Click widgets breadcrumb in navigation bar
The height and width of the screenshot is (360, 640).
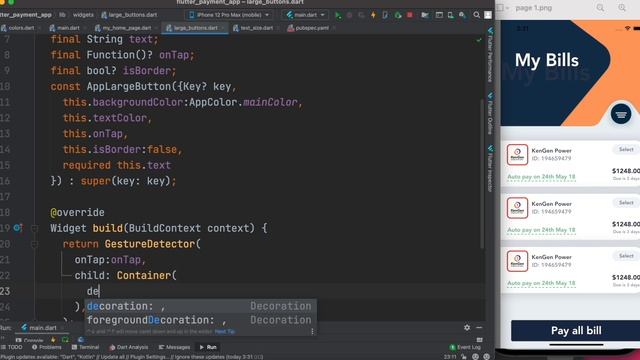[83, 15]
